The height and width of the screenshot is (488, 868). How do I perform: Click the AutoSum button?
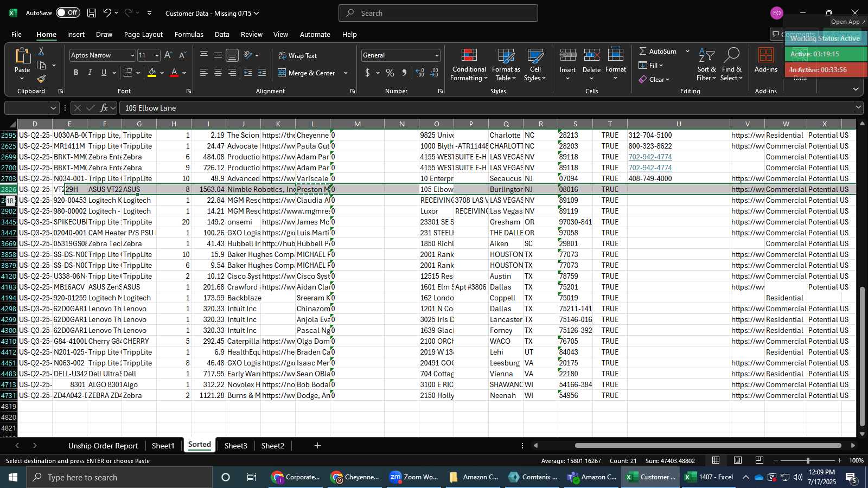(x=658, y=51)
